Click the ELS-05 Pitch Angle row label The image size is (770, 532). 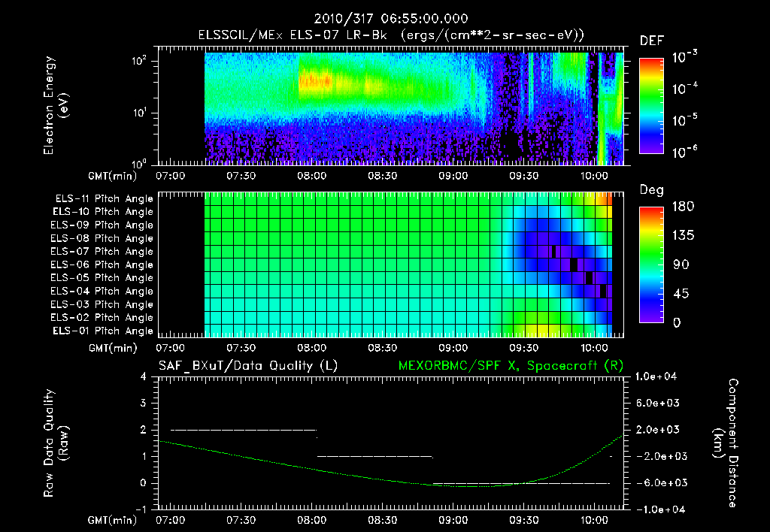click(102, 278)
